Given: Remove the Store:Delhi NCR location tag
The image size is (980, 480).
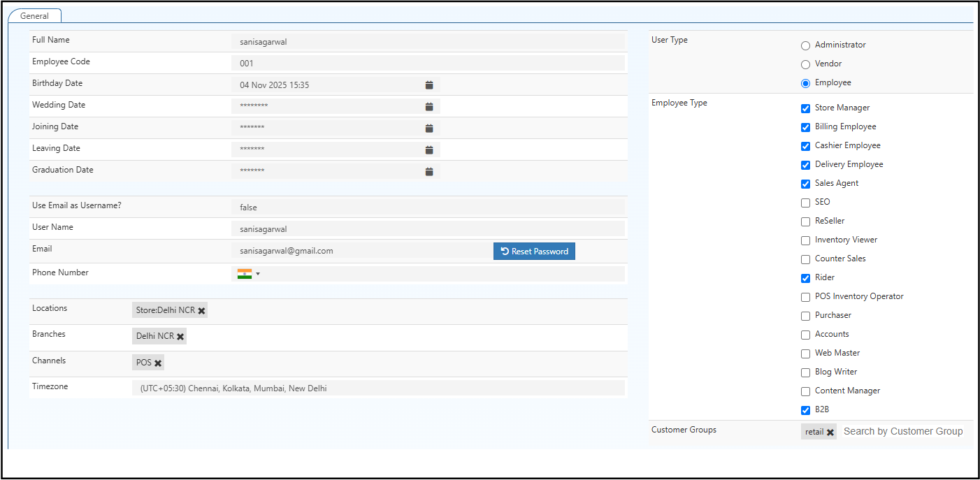Looking at the screenshot, I should (201, 310).
